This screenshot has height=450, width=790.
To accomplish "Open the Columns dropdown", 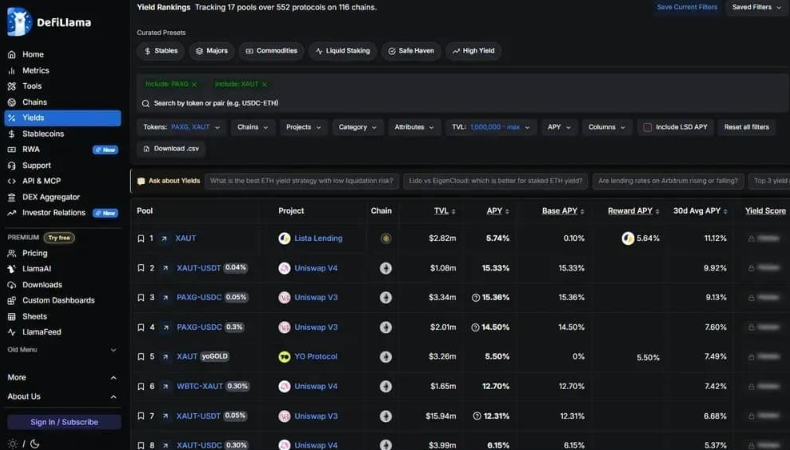I will (607, 127).
